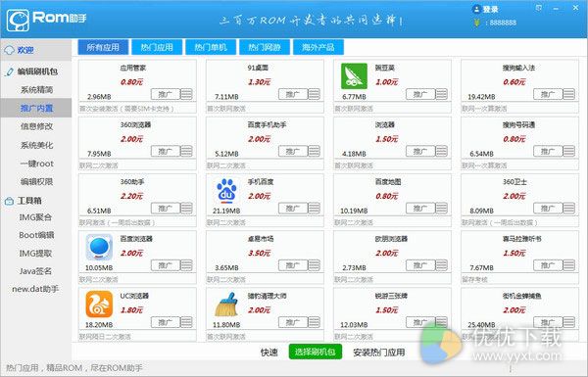This screenshot has width=588, height=377.
Task: Switch to the 热门单机 tab
Action: click(211, 47)
